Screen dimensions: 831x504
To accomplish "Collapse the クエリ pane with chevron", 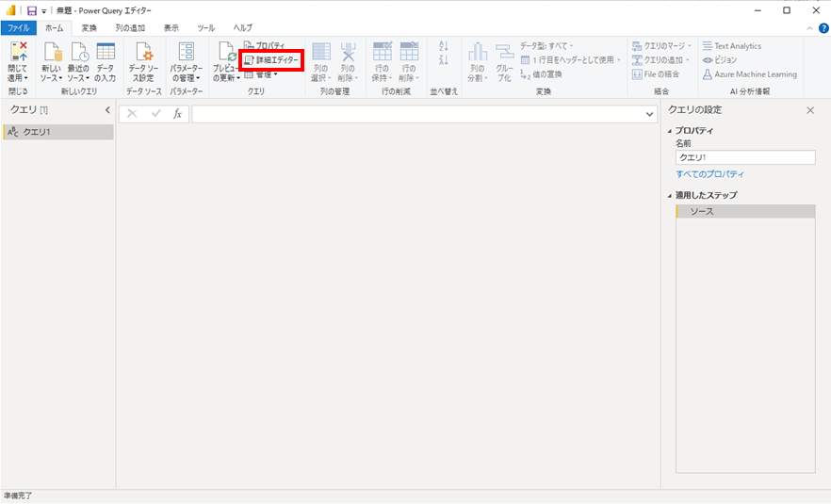I will pos(107,111).
